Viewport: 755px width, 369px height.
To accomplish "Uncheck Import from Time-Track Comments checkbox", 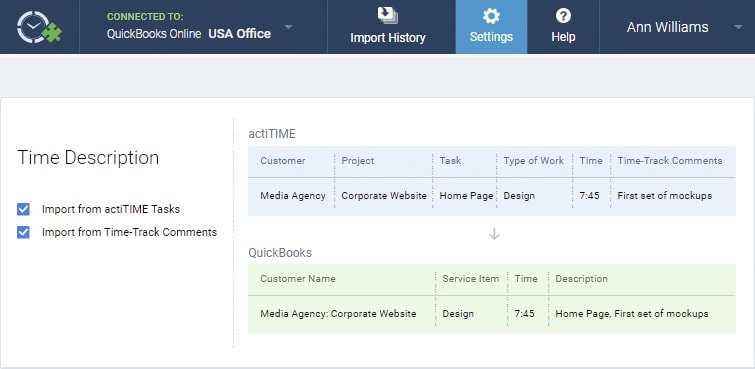I will 23,232.
